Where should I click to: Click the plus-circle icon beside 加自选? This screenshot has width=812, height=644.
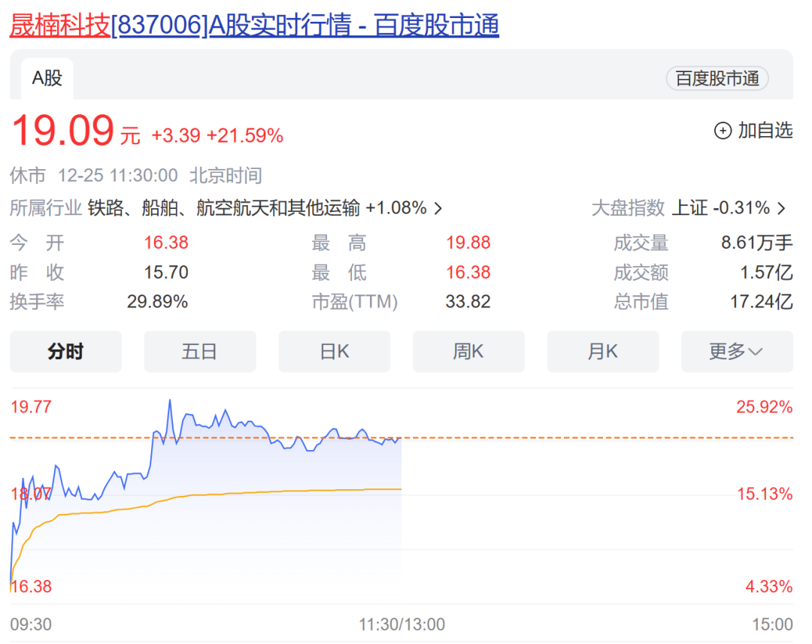click(723, 131)
